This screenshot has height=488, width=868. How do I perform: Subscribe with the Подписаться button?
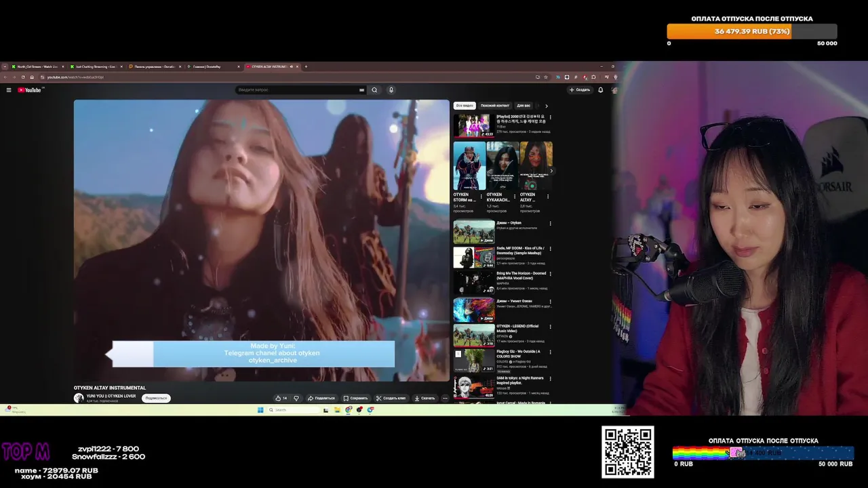click(156, 399)
